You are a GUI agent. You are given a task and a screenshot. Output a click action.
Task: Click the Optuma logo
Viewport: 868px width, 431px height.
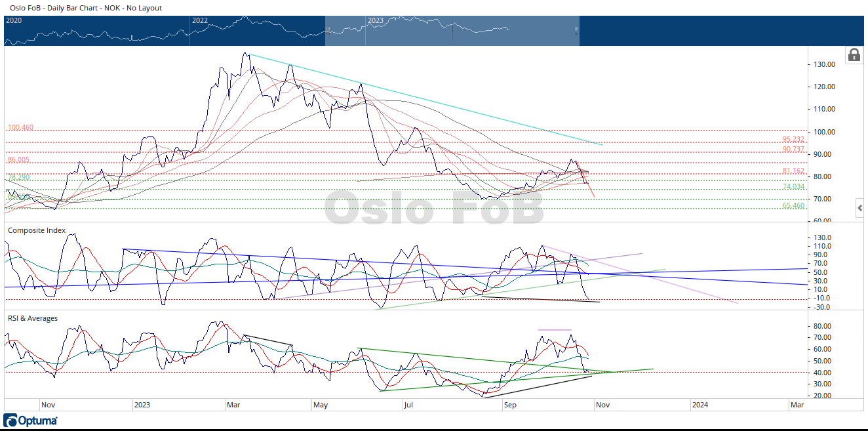pos(30,421)
